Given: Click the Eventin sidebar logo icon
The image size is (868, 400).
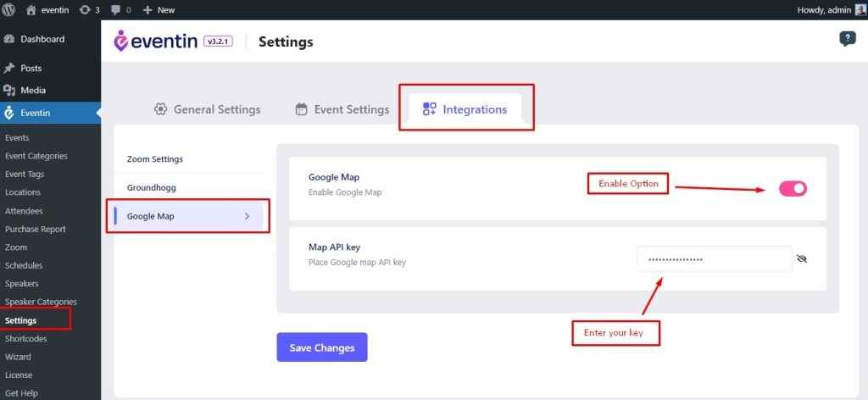Looking at the screenshot, I should tap(8, 113).
